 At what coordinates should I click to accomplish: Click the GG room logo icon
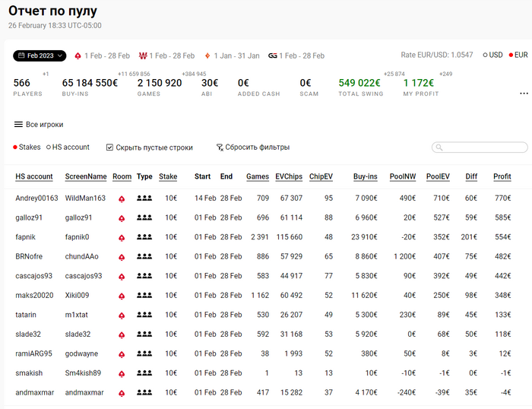click(x=273, y=56)
